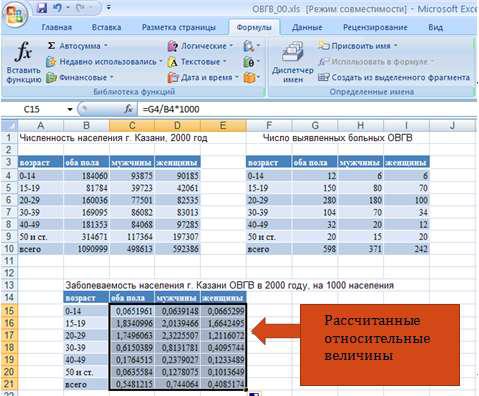Screen dimensions: 479x396
Task: Open the Разметка страницы tab
Action: tap(179, 27)
